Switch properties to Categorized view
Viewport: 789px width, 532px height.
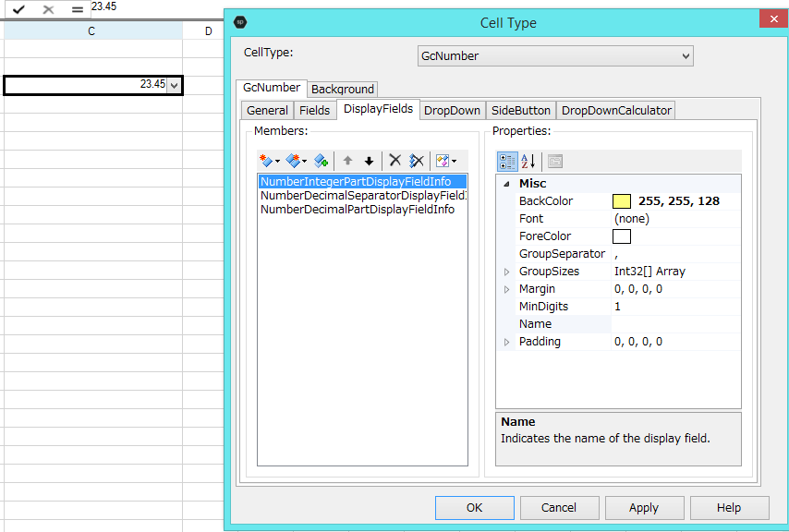pos(507,162)
